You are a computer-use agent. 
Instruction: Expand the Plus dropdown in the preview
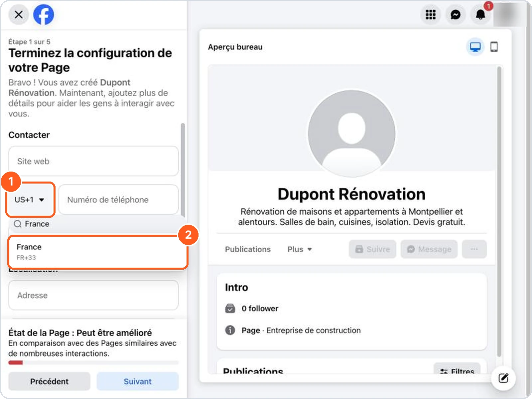click(x=300, y=249)
